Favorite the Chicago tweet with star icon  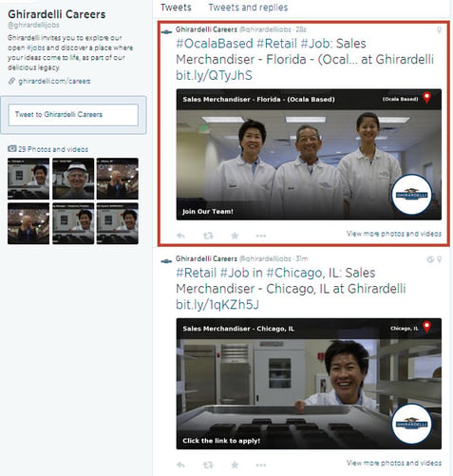[235, 465]
